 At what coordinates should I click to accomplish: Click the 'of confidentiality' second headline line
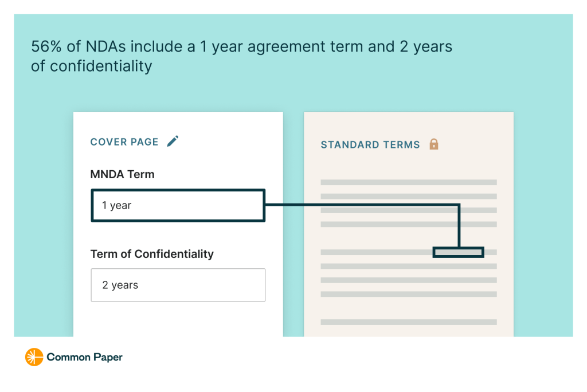coord(91,66)
